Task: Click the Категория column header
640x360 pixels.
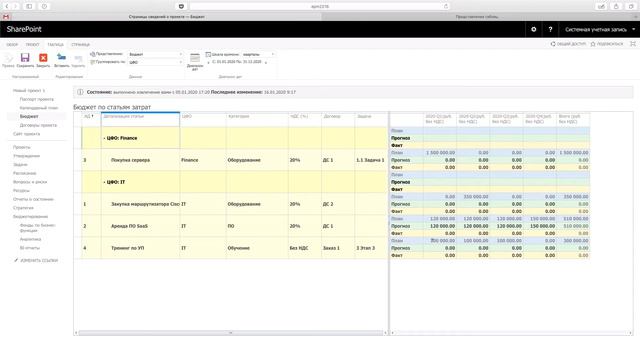Action: (257, 119)
